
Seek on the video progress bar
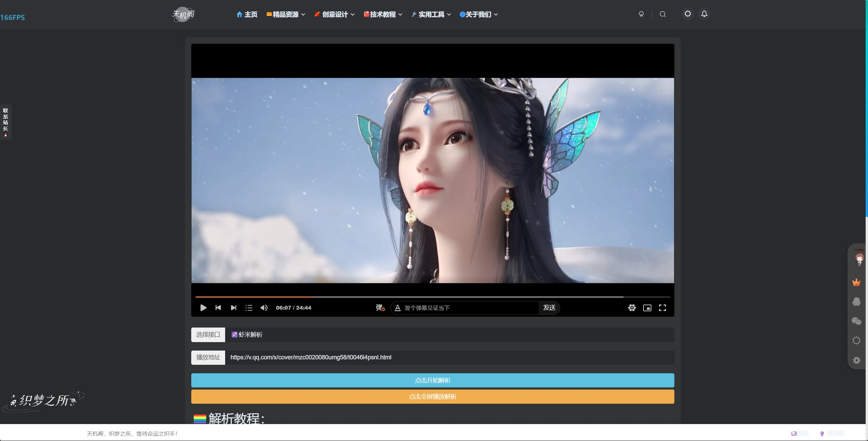click(x=433, y=297)
